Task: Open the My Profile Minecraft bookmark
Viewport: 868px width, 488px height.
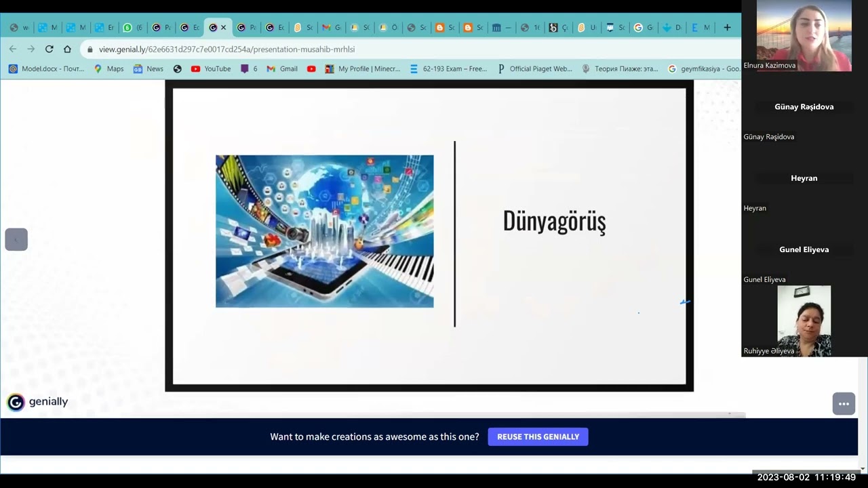Action: [363, 68]
